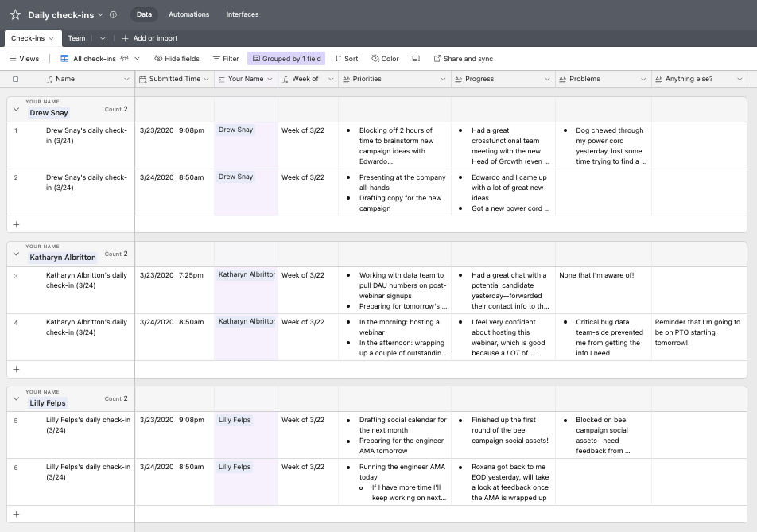This screenshot has height=532, width=757.
Task: Add a row to Lilly Felps group
Action: tap(16, 514)
